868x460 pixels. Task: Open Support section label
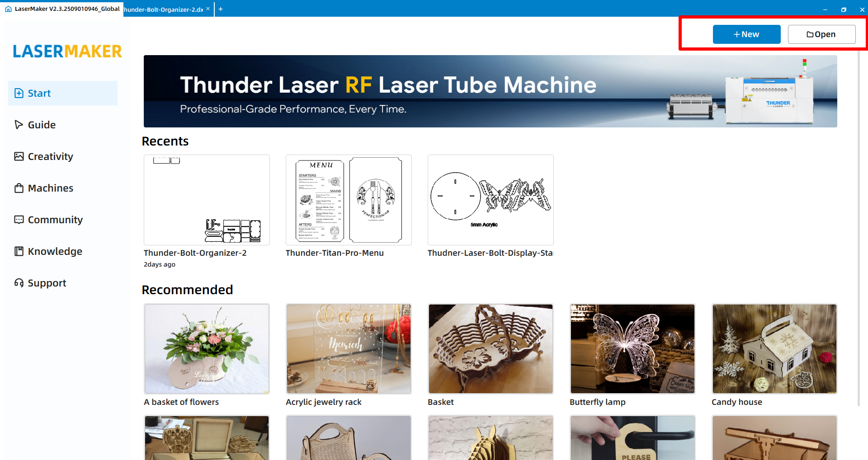click(47, 283)
